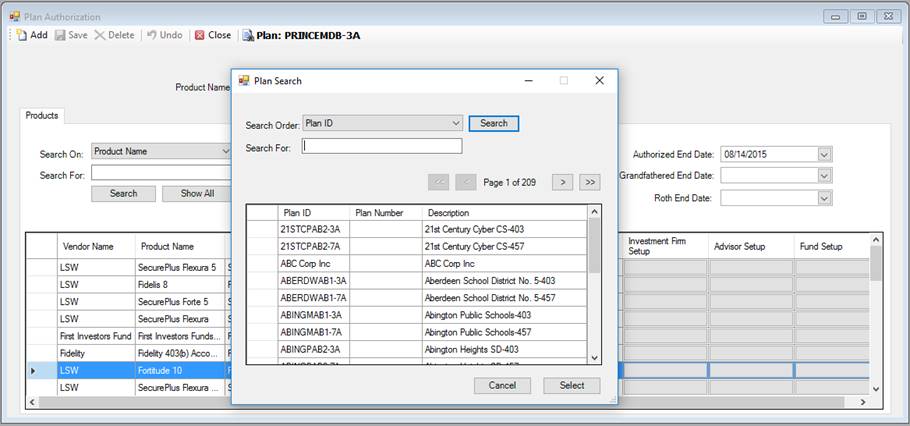Viewport: 910px width, 426px height.
Task: Select plan row 21STCPAB2-3A
Action: [x=417, y=229]
